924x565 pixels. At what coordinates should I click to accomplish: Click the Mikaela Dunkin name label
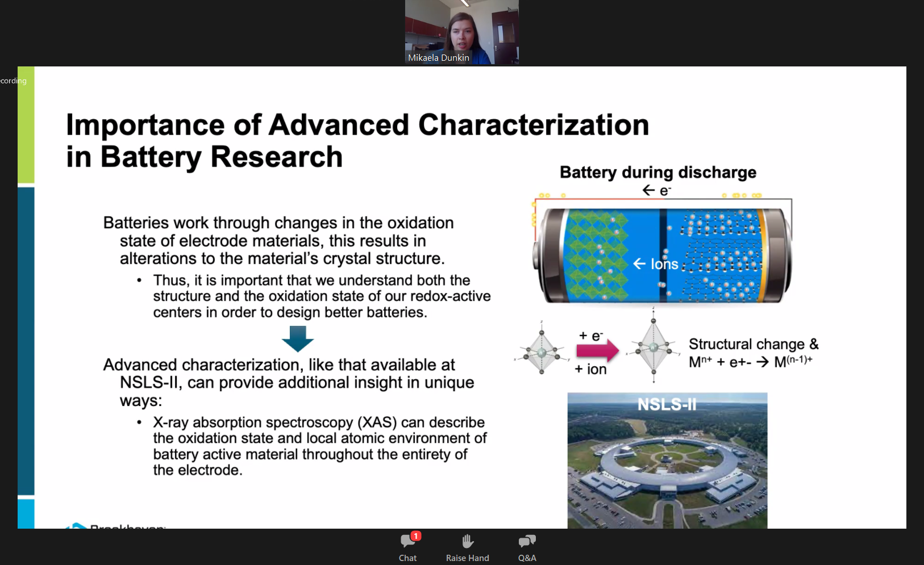[x=438, y=58]
